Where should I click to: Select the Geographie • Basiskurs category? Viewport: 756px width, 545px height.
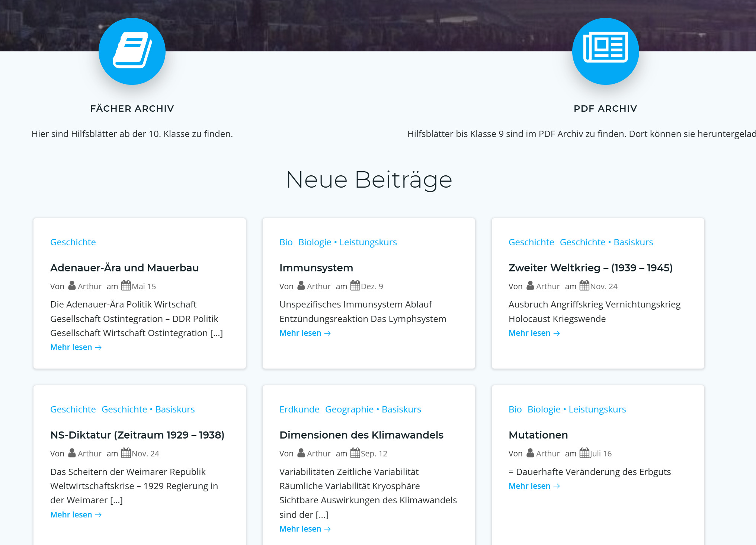[373, 409]
